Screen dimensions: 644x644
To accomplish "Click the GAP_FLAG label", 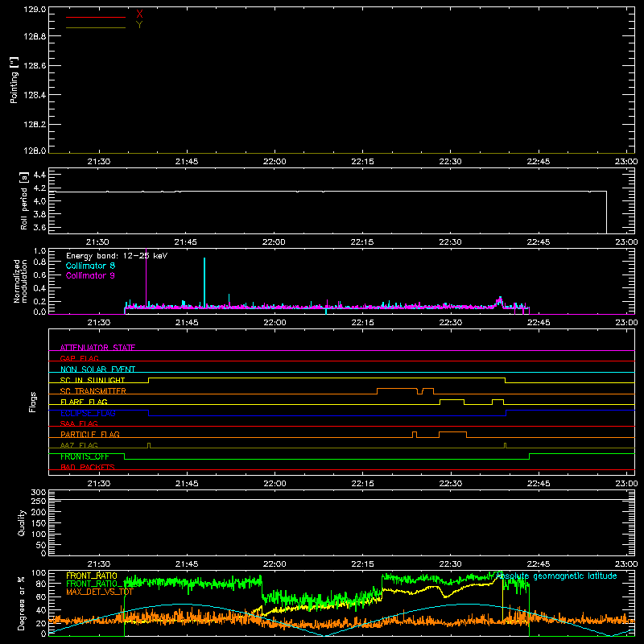I will click(79, 358).
